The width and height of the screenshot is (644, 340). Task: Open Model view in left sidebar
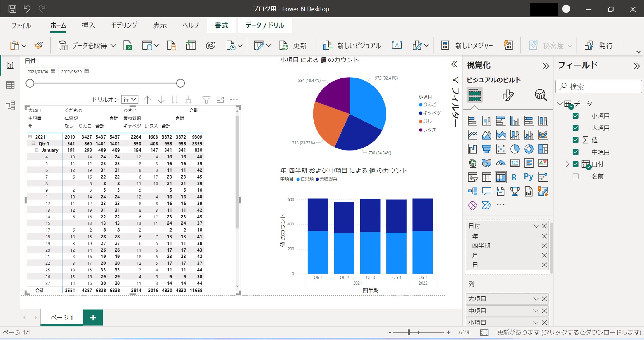coord(10,105)
